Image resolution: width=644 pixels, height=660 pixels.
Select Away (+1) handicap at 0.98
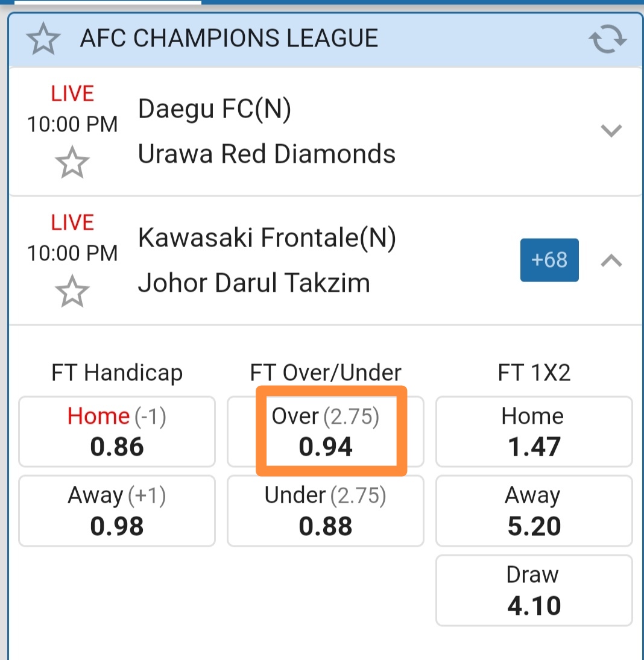click(x=117, y=511)
